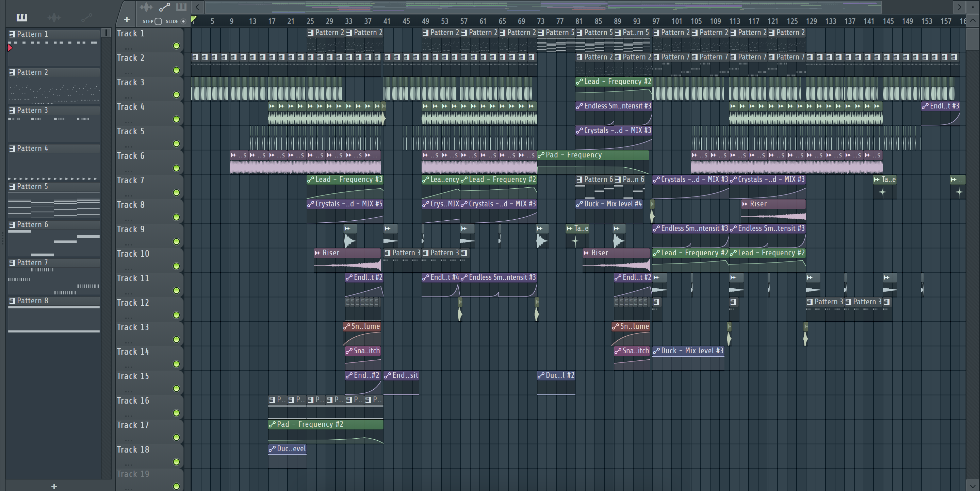This screenshot has width=980, height=491.
Task: Select the Track 19 header label
Action: pos(133,474)
